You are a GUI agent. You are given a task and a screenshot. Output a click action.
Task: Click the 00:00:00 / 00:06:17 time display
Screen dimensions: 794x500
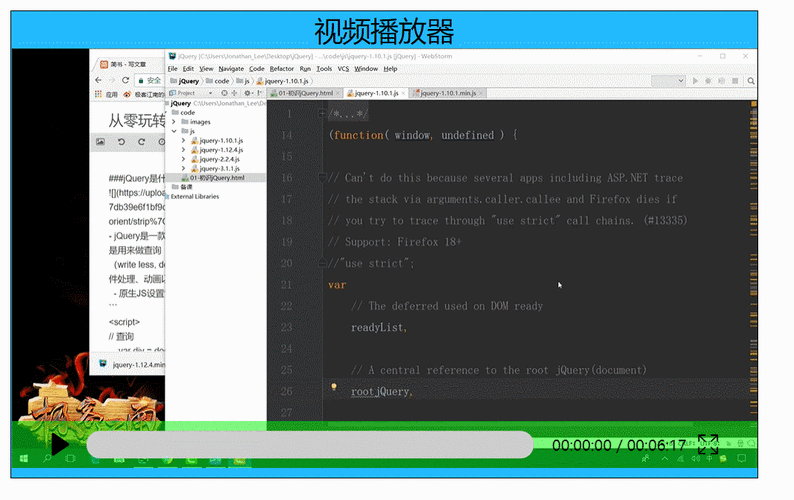tap(619, 445)
